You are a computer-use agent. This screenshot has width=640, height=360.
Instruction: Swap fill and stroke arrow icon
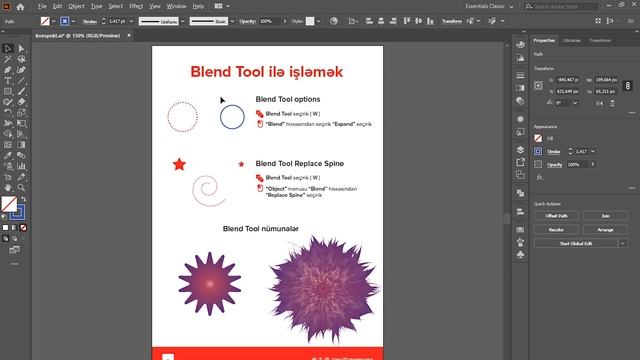click(x=23, y=199)
